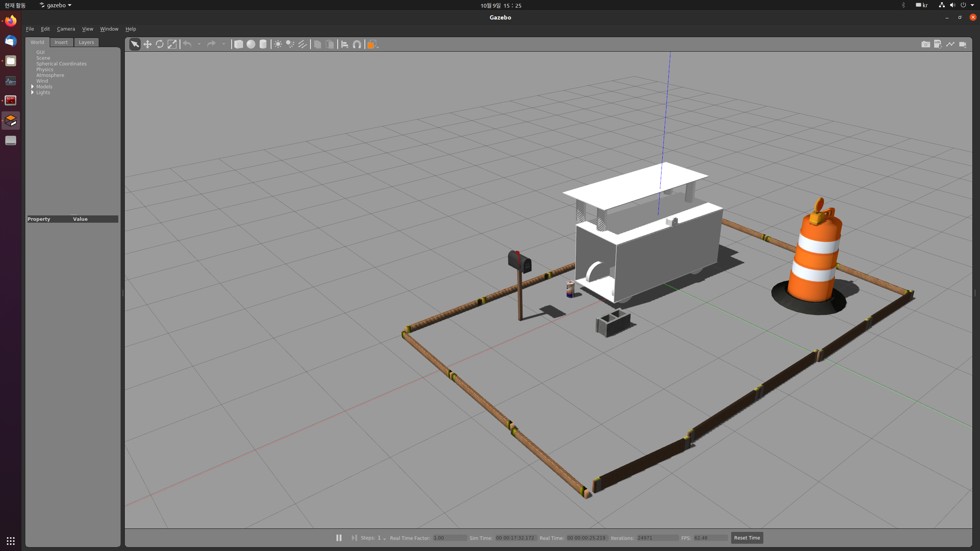Select the Translate mode tool
Image resolution: width=980 pixels, height=551 pixels.
click(147, 44)
